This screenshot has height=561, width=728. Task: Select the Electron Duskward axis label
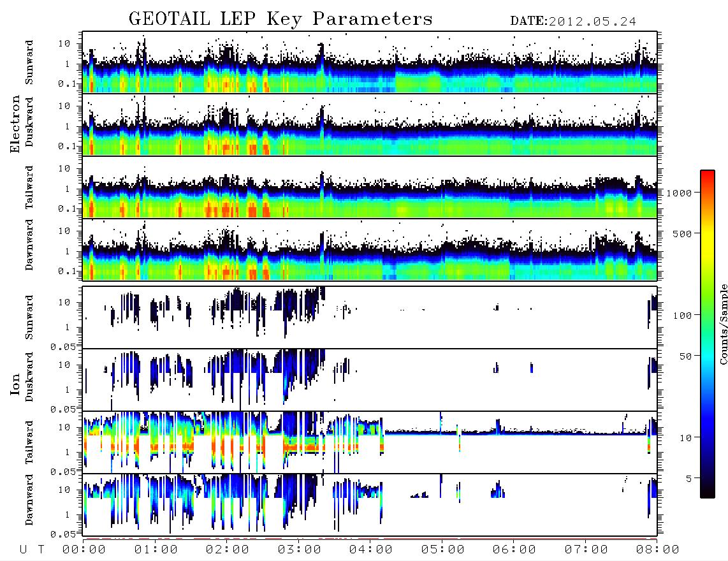pyautogui.click(x=29, y=122)
